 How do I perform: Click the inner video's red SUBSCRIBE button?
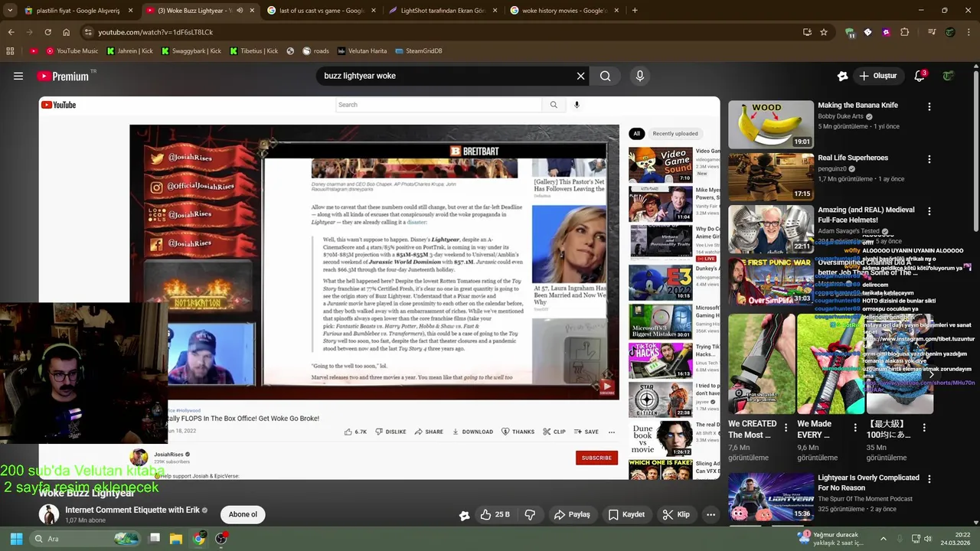[596, 458]
